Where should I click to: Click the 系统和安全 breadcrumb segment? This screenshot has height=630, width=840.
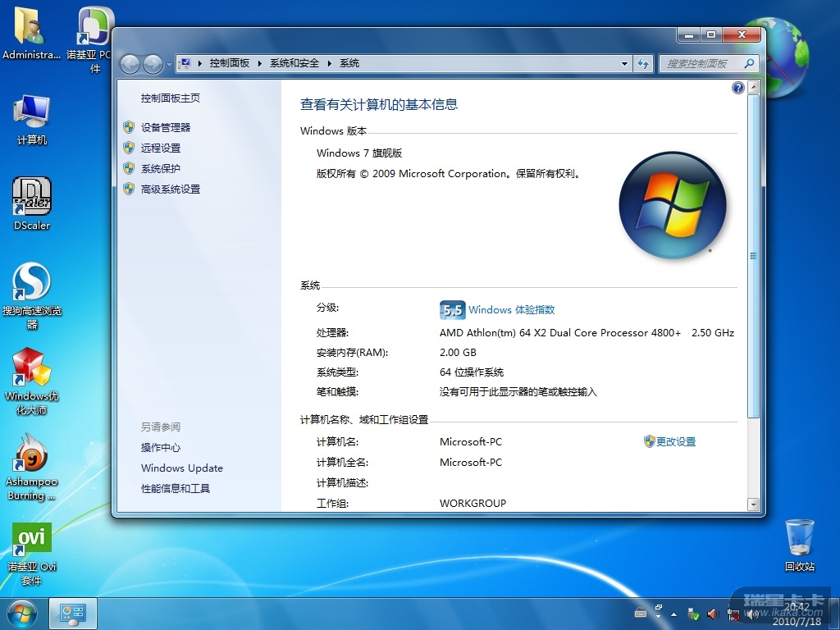[294, 63]
